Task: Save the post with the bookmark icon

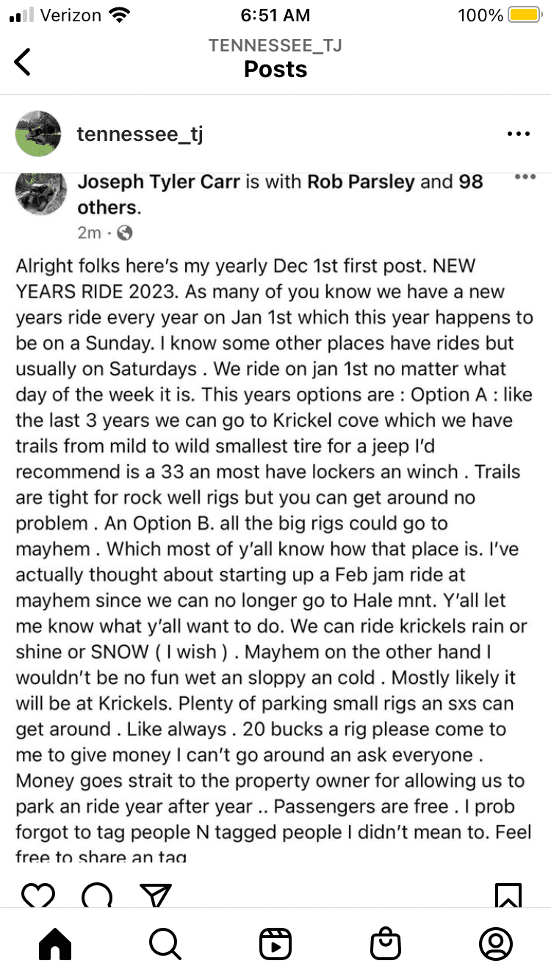Action: click(x=508, y=896)
